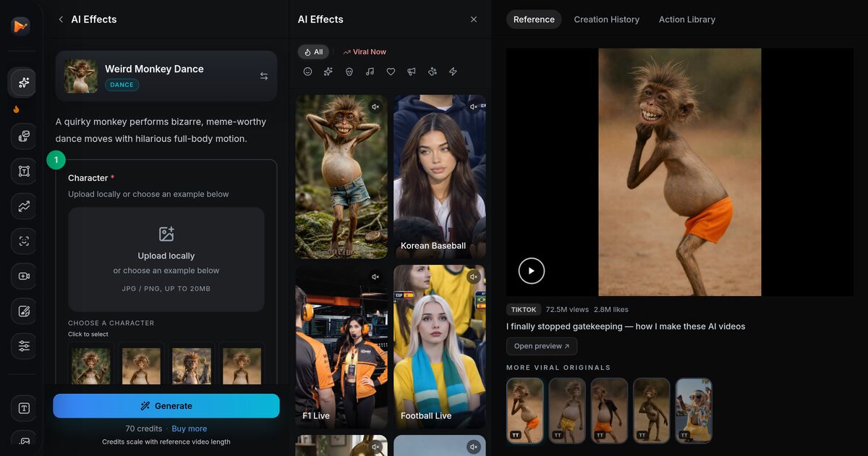
Task: Click the '70 credits' text
Action: [x=143, y=428]
